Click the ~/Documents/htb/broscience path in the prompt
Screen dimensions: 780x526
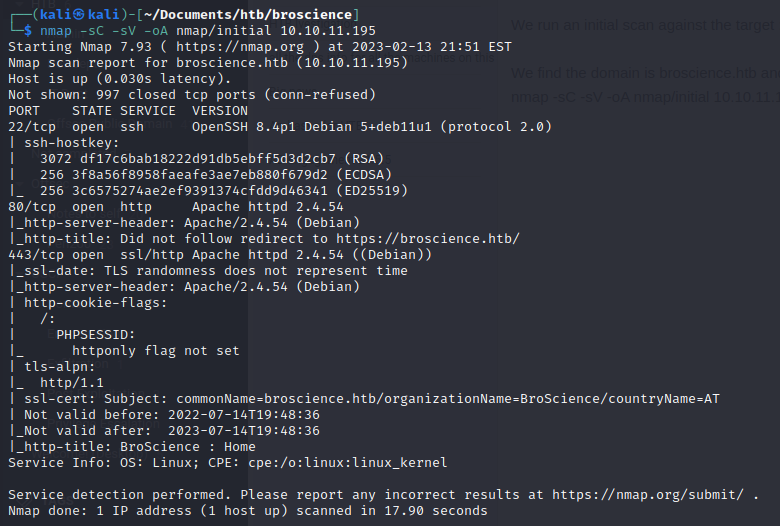(x=248, y=14)
